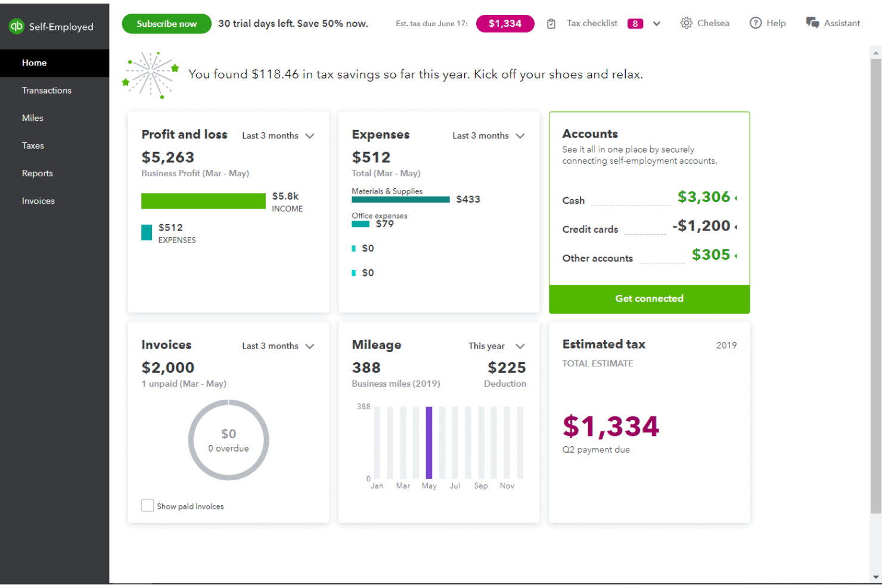The width and height of the screenshot is (882, 588).
Task: Click the Tax checklist notification badge showing 8
Action: pyautogui.click(x=635, y=23)
